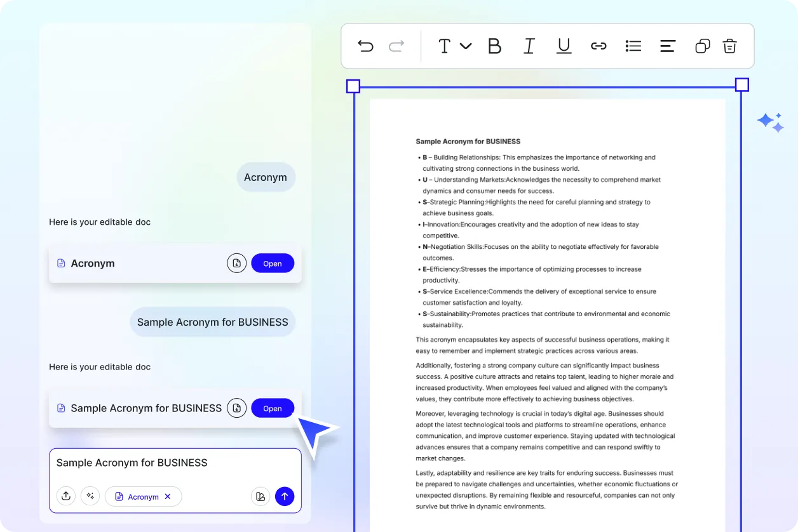798x532 pixels.
Task: Open the Acronym editable doc
Action: pos(273,263)
